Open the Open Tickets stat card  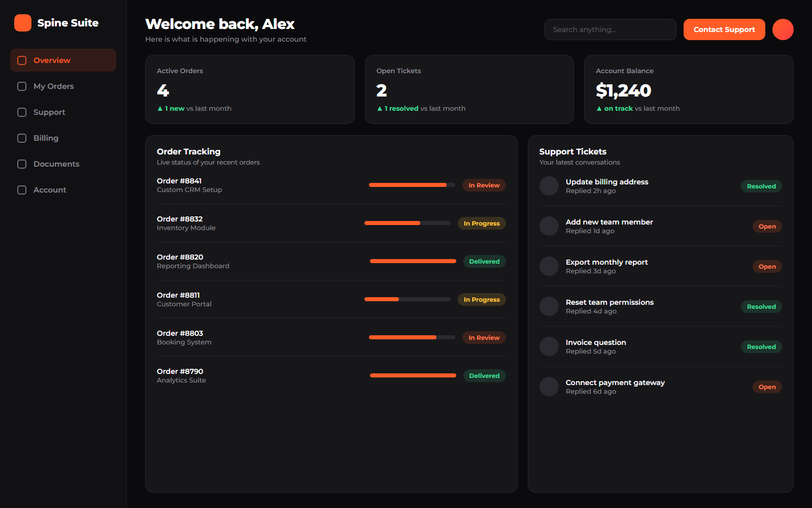[x=469, y=89]
